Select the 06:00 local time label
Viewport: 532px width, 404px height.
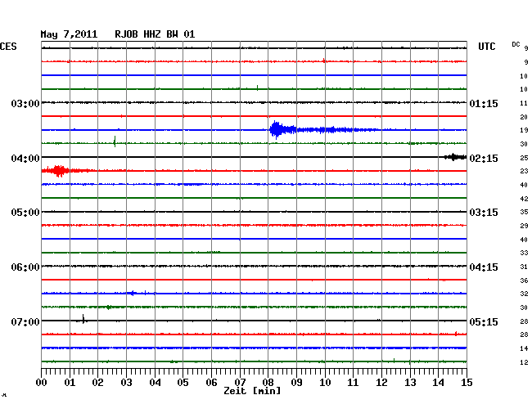(x=25, y=267)
